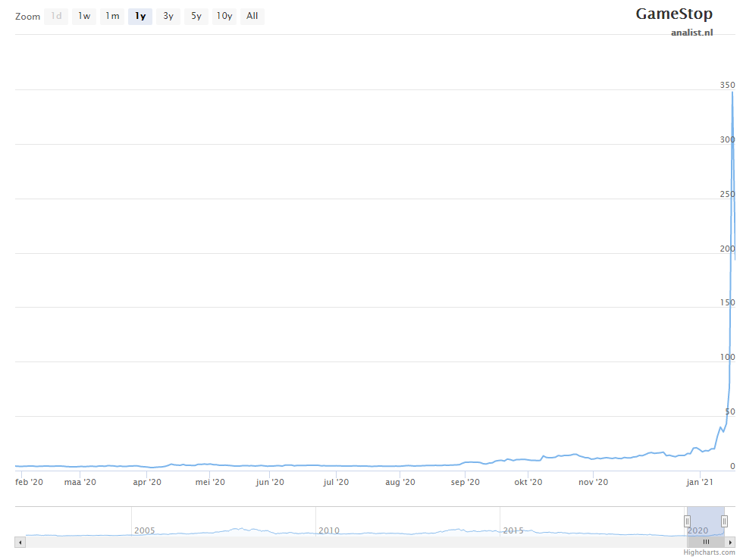Switch the chart to the 5y range
743x560 pixels.
pos(196,16)
